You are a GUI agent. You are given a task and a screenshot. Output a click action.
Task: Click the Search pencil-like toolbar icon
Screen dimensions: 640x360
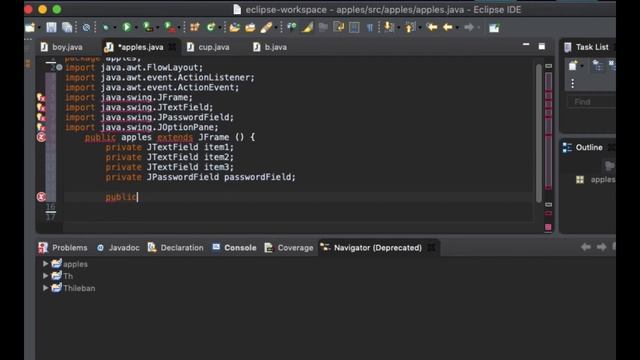(x=266, y=27)
